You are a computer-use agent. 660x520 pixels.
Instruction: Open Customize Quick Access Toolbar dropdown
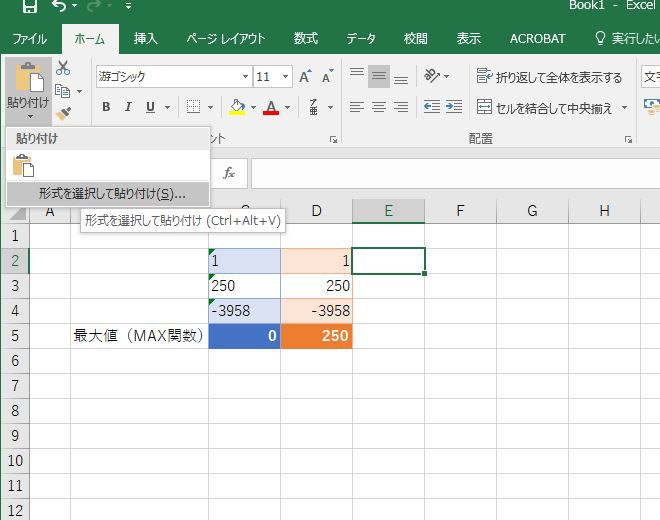point(128,6)
